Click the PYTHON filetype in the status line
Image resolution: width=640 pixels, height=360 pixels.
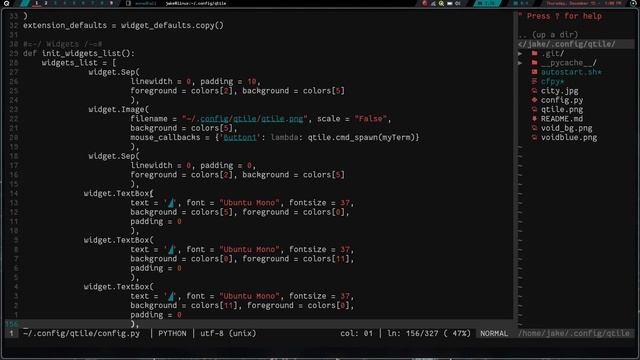click(x=172, y=333)
